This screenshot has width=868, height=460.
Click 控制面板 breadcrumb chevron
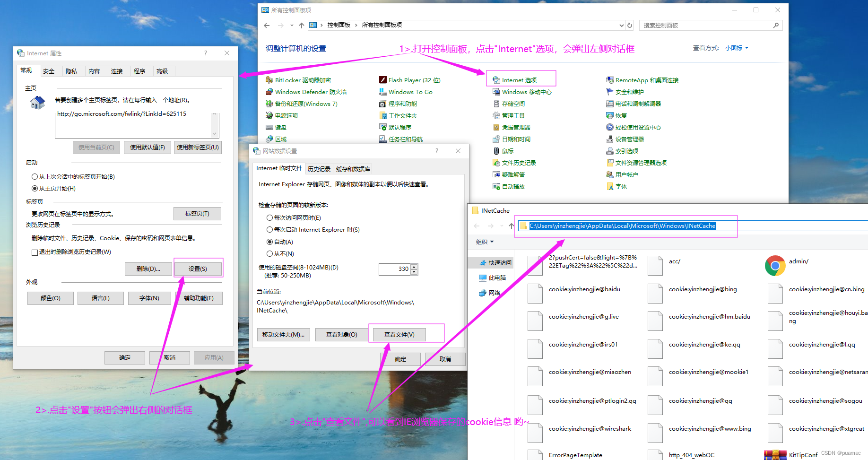[356, 25]
